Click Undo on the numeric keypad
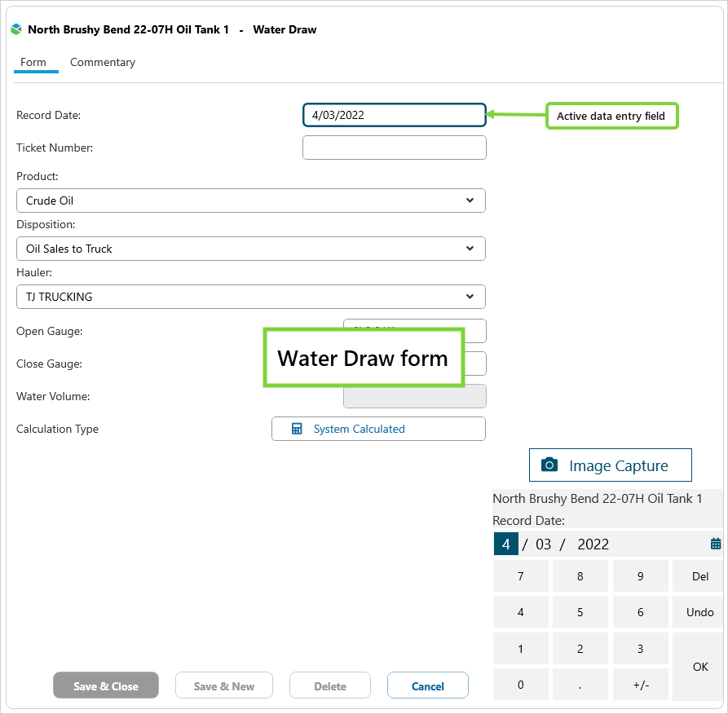Image resolution: width=728 pixels, height=714 pixels. click(700, 612)
